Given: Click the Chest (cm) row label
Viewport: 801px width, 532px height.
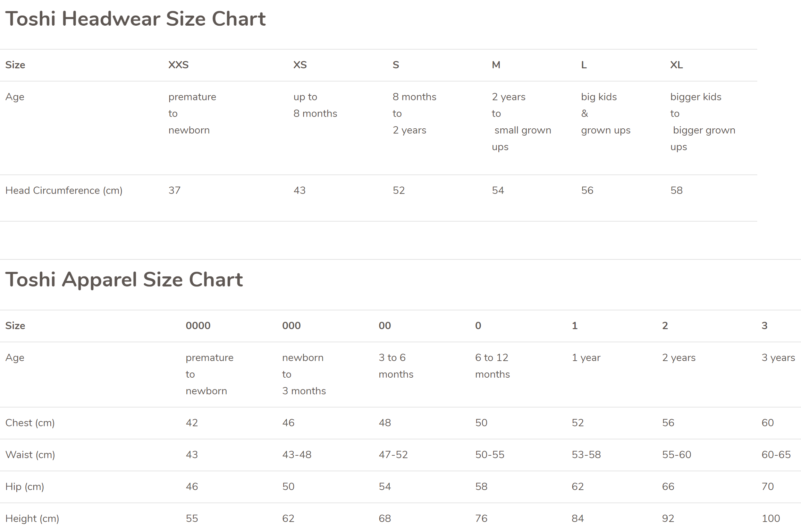Looking at the screenshot, I should (x=30, y=423).
